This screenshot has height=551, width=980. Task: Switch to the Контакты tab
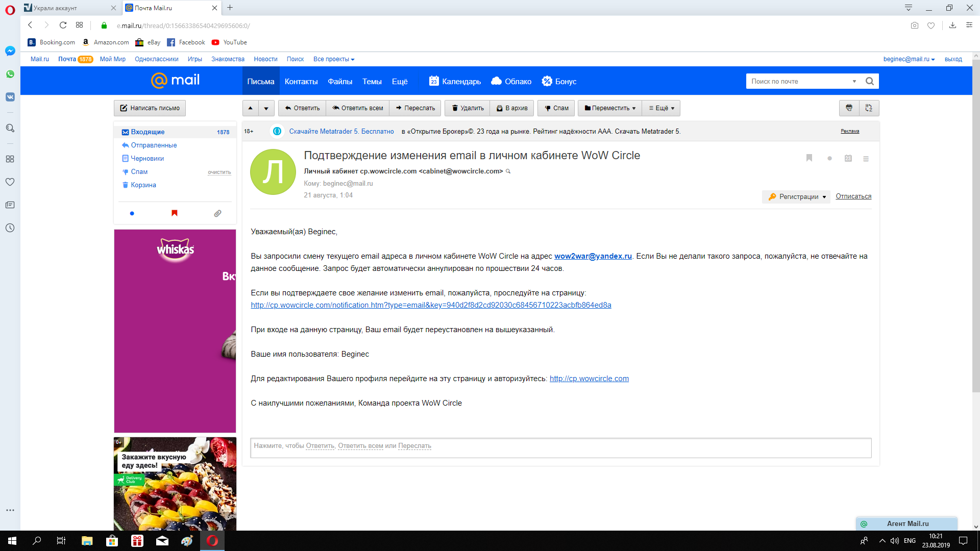301,82
